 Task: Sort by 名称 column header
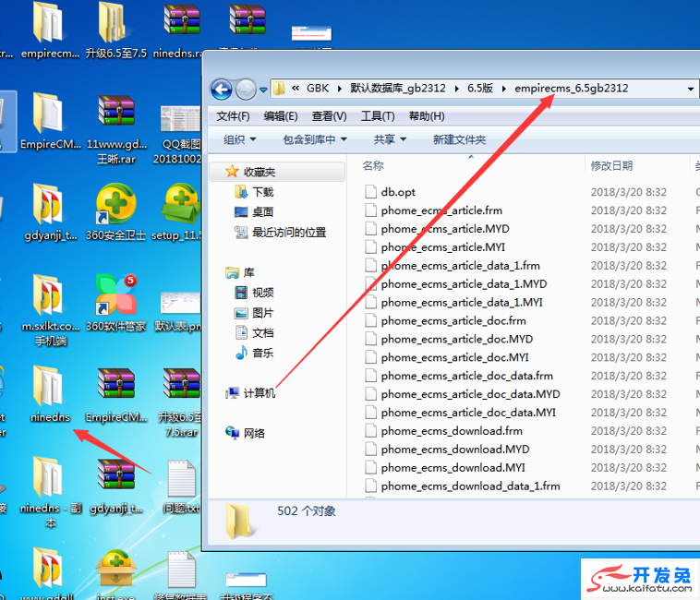[x=373, y=166]
